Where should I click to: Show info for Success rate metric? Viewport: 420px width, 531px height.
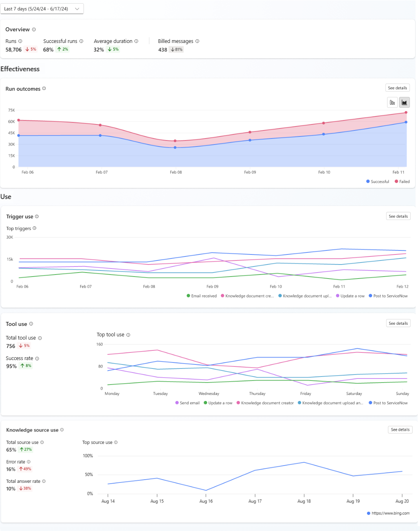point(37,358)
